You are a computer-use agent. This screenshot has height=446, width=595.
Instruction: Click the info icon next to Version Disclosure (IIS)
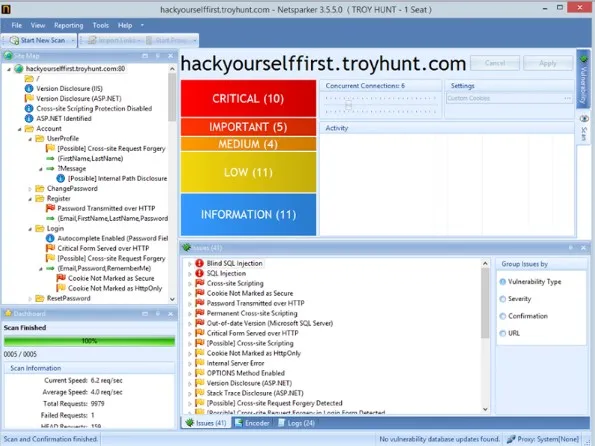coord(29,88)
